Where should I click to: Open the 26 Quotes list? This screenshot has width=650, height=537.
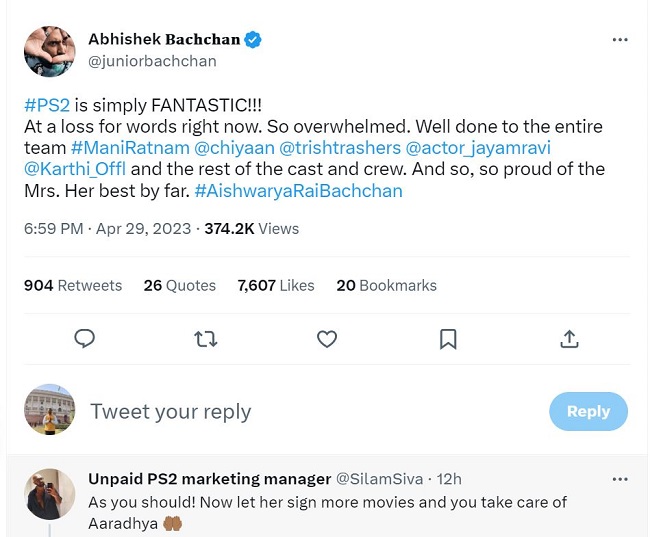(179, 285)
